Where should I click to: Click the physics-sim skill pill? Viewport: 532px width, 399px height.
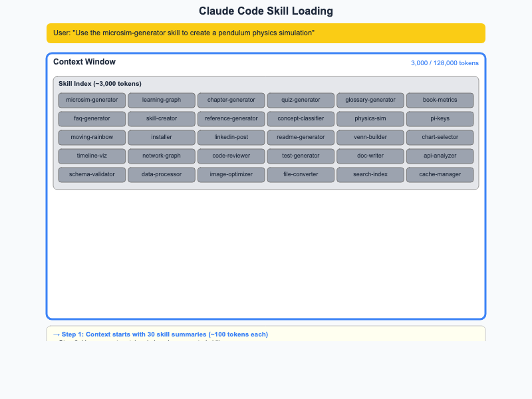tap(370, 119)
